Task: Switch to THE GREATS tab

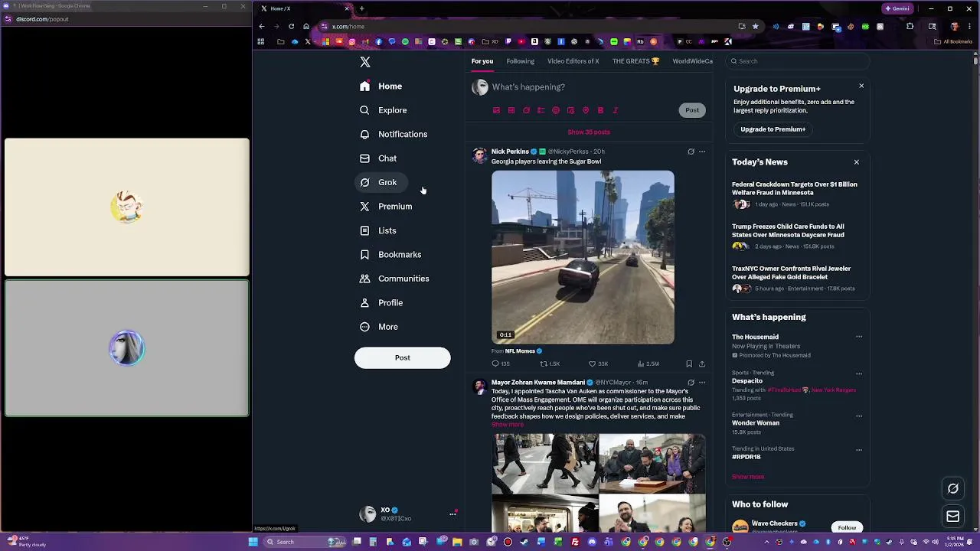Action: point(635,61)
